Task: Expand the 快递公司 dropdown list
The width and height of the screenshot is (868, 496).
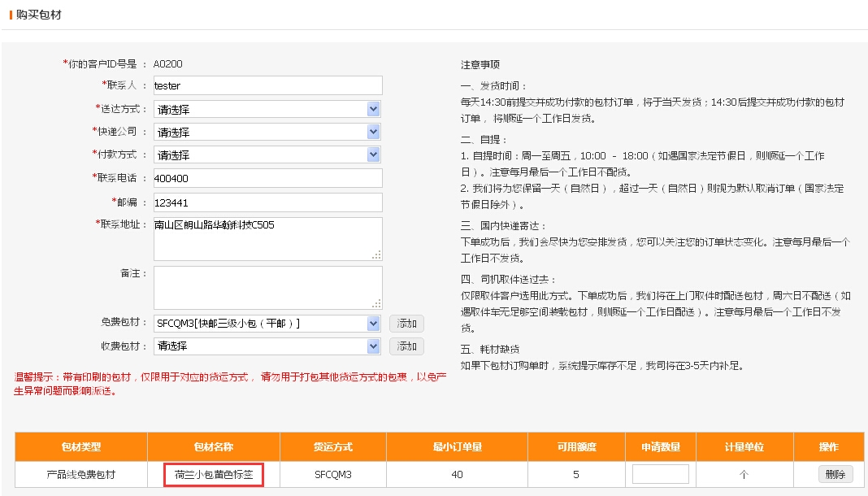Action: click(267, 132)
